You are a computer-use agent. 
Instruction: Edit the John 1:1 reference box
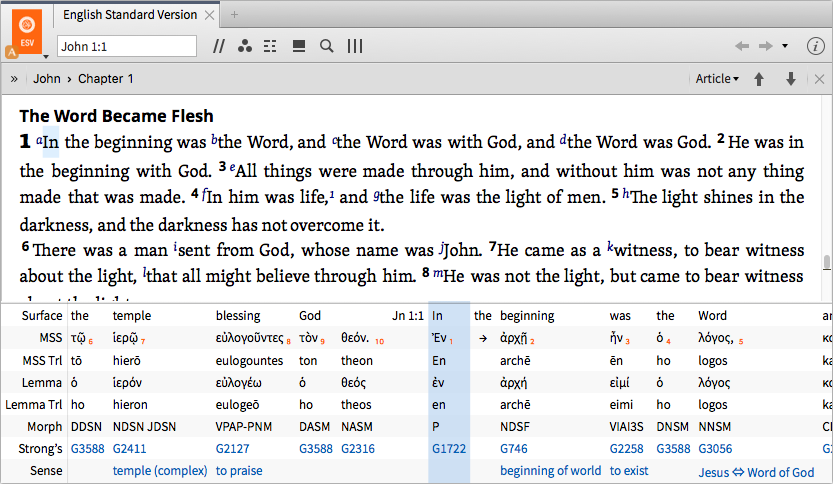tap(127, 46)
